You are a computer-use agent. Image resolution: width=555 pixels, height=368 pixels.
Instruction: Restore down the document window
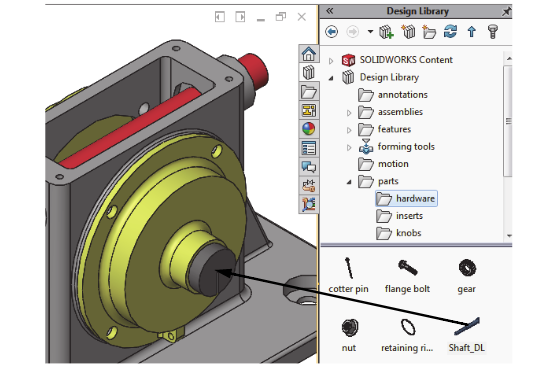(x=281, y=17)
